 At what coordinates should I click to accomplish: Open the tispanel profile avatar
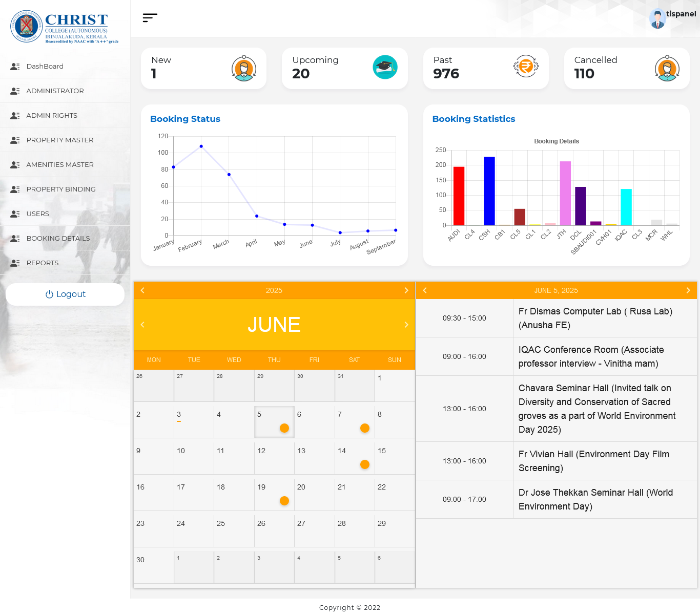tap(657, 18)
